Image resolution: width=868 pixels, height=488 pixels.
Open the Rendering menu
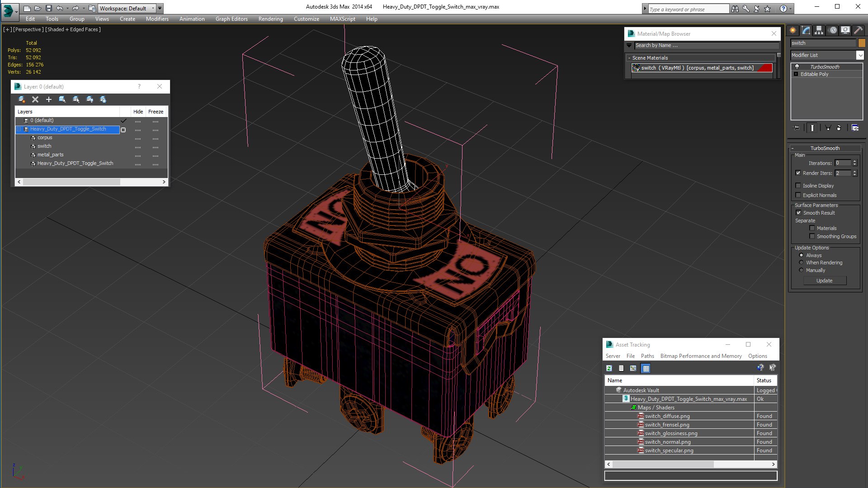[270, 19]
